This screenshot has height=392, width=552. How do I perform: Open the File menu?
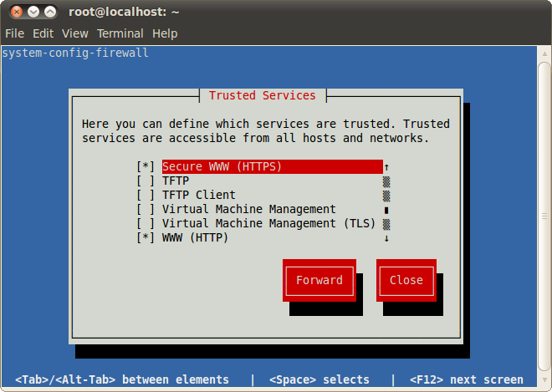14,33
